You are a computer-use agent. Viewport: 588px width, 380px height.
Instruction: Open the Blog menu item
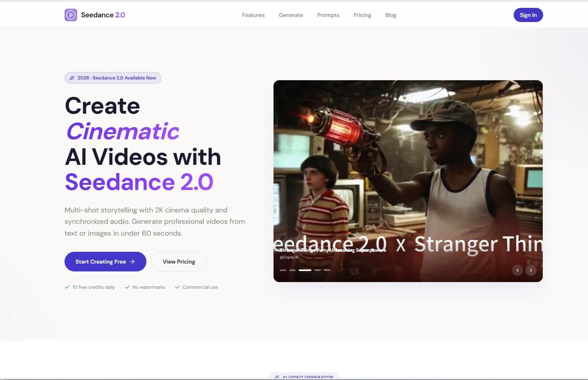pyautogui.click(x=390, y=15)
